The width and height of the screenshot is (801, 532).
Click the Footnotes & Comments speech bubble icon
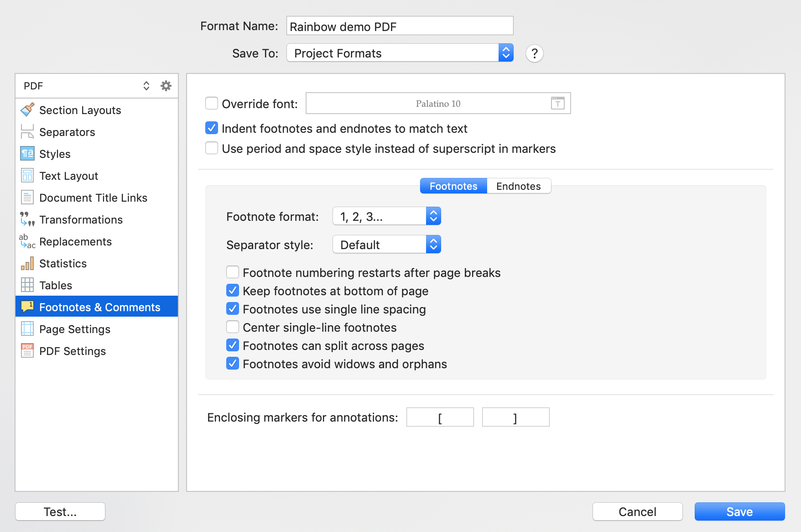coord(27,307)
